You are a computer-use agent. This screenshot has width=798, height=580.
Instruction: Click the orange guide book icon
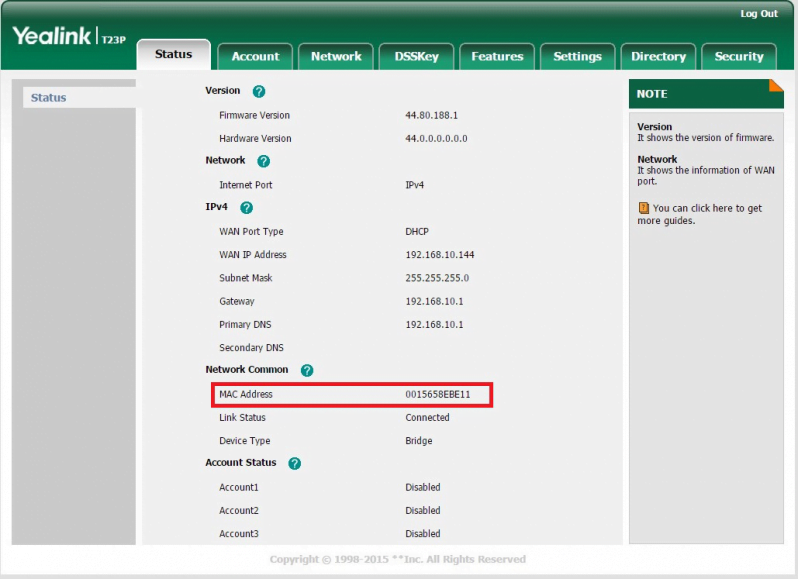pyautogui.click(x=643, y=208)
